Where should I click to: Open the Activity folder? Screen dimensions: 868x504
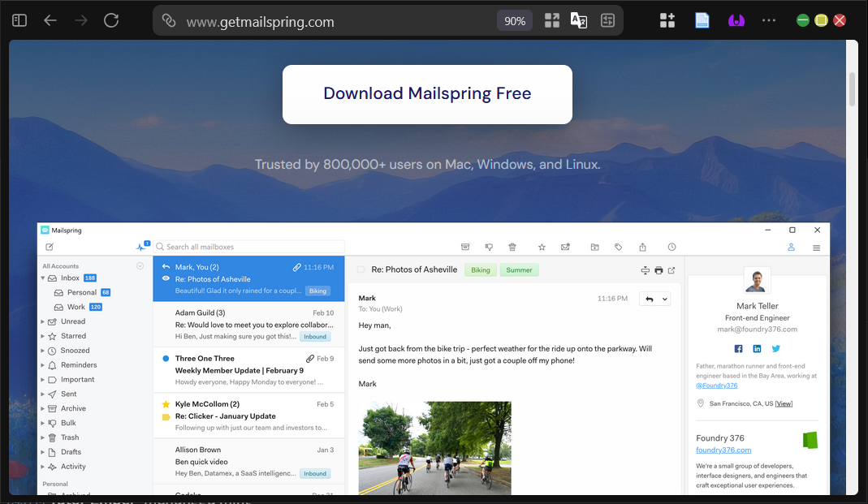coord(72,467)
